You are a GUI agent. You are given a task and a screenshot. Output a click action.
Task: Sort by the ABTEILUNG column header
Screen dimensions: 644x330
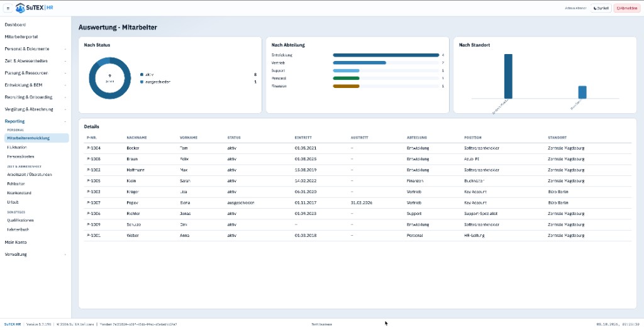click(417, 138)
